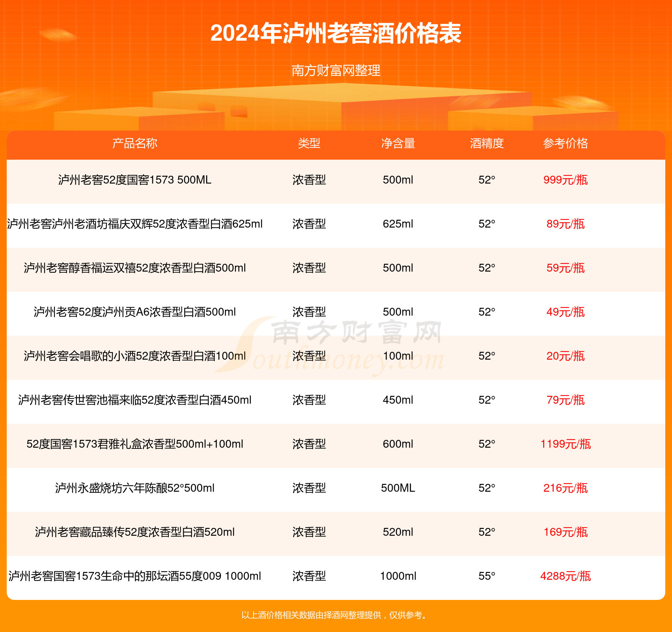Click the 酒精度 column header
This screenshot has width=672, height=632.
point(487,143)
